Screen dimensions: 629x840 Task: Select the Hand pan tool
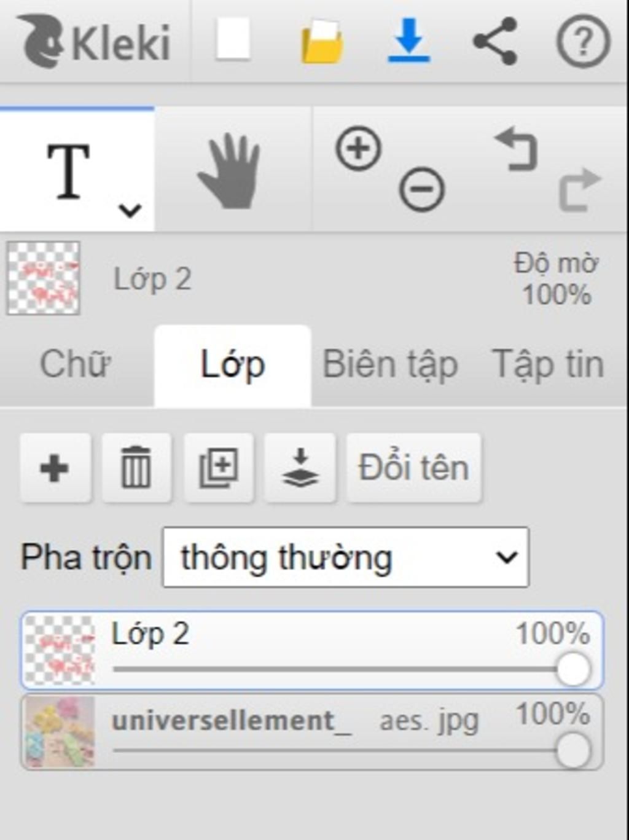pos(230,171)
